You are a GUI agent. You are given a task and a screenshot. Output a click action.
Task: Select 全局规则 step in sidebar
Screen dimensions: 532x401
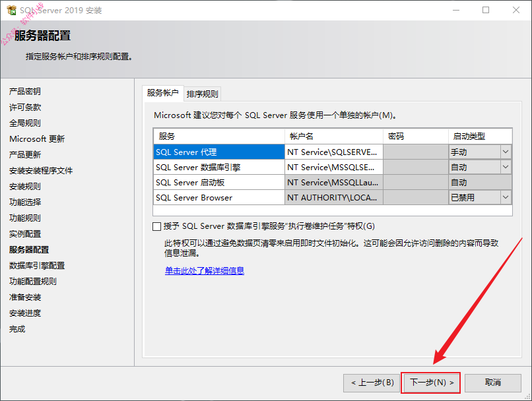pyautogui.click(x=25, y=123)
